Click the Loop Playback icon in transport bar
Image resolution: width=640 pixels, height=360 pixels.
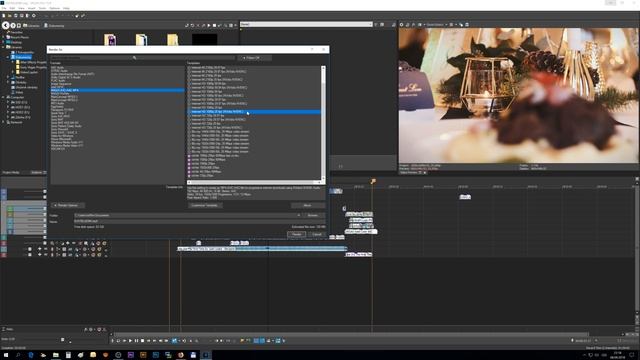[x=118, y=340]
